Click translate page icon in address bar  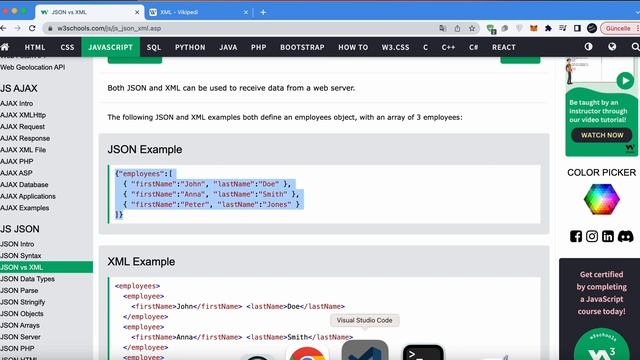(x=442, y=28)
